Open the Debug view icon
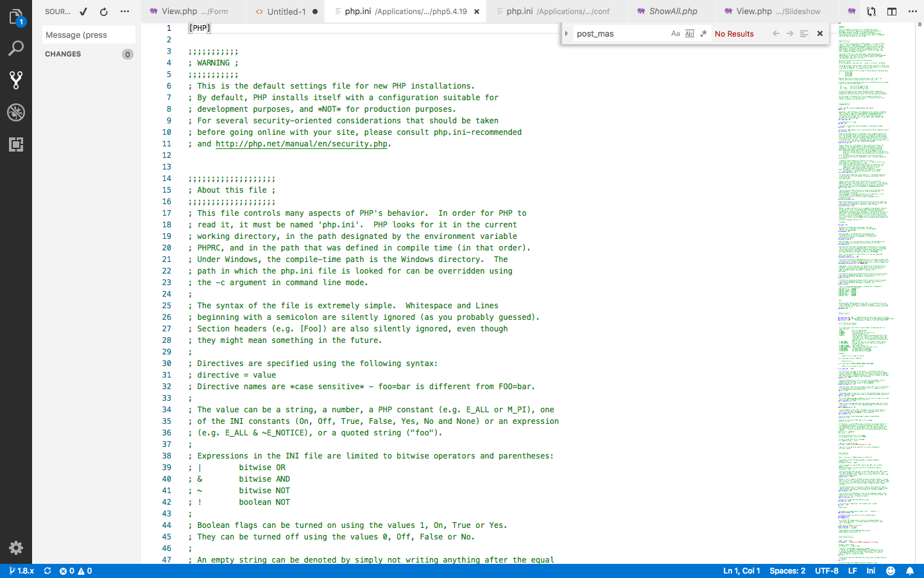The image size is (924, 578). click(16, 112)
